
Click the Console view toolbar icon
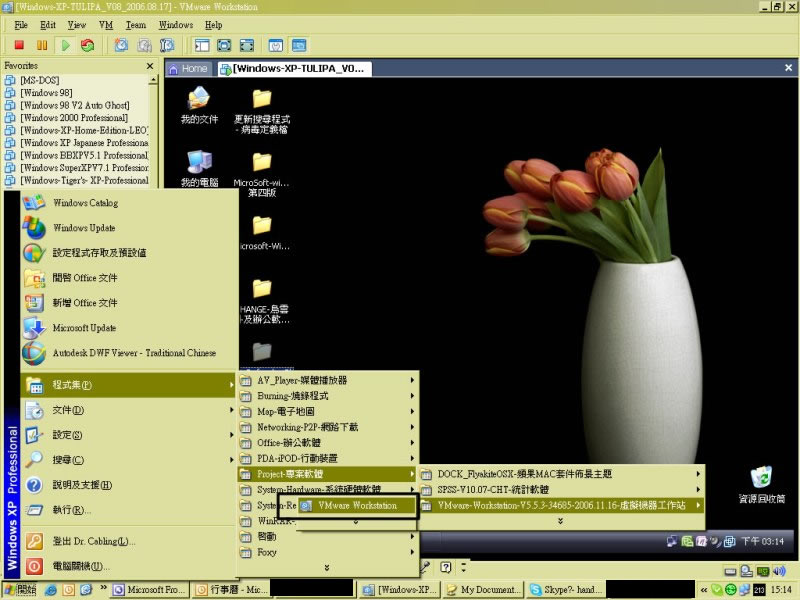pyautogui.click(x=299, y=45)
